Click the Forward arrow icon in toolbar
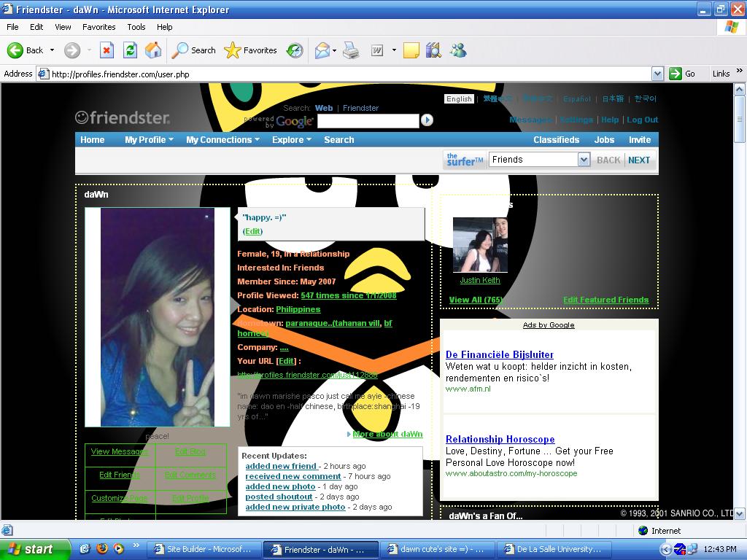Viewport: 747px width, 560px height. click(72, 50)
